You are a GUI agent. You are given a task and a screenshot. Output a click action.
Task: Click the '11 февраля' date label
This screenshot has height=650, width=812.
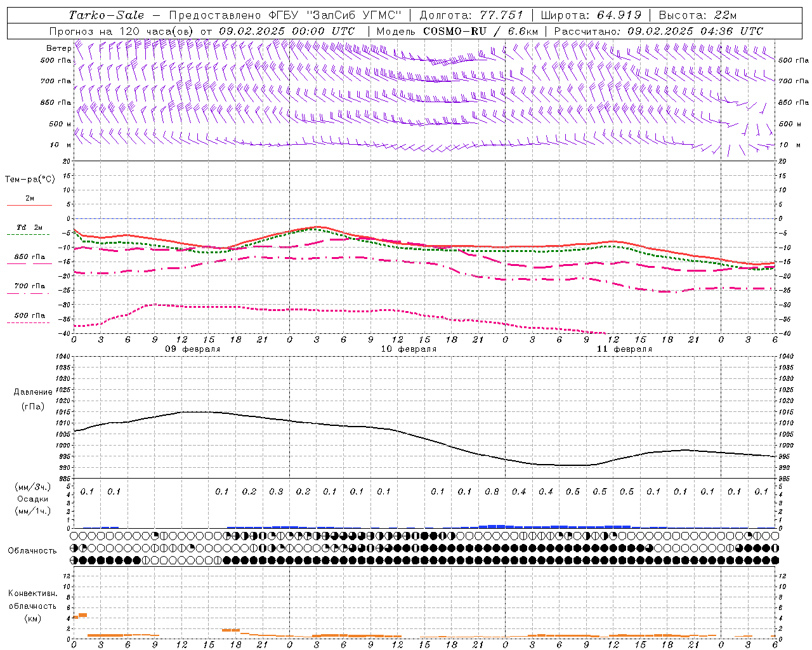pos(624,349)
